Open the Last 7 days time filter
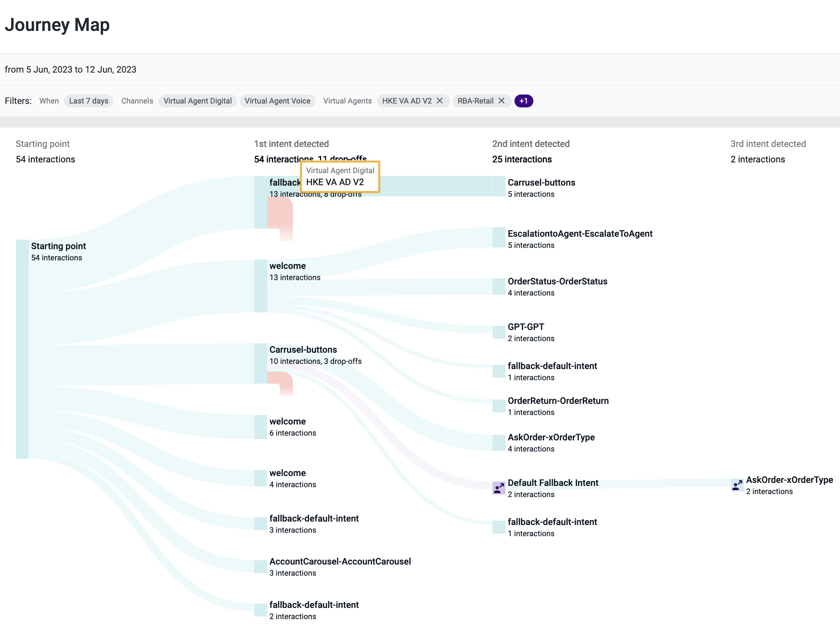 point(88,101)
